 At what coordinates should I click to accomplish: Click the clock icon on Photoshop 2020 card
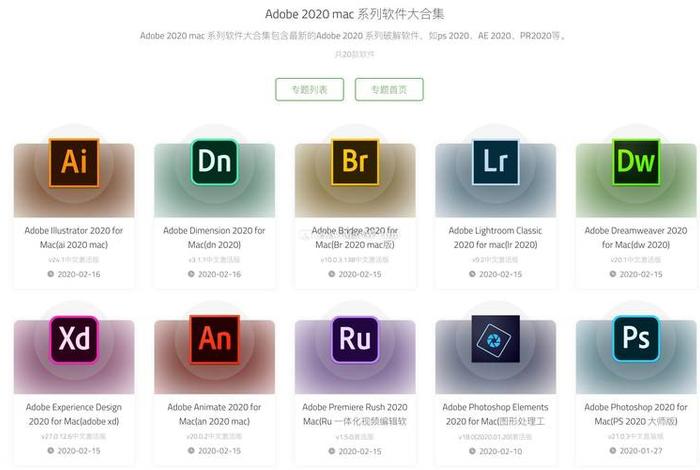(613, 451)
